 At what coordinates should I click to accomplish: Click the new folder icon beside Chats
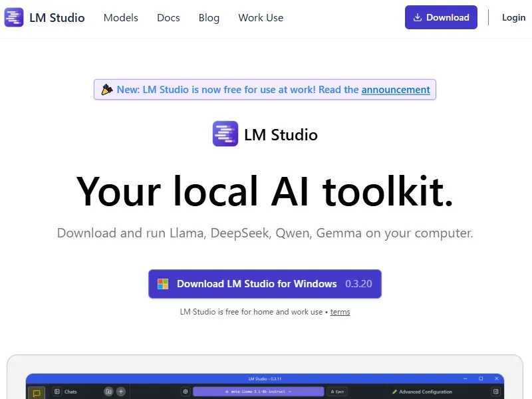coord(109,392)
